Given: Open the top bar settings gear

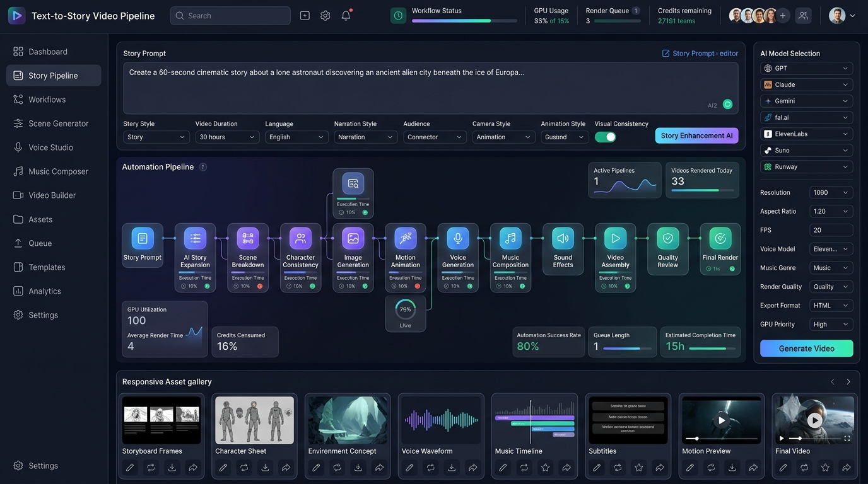Looking at the screenshot, I should [x=325, y=16].
